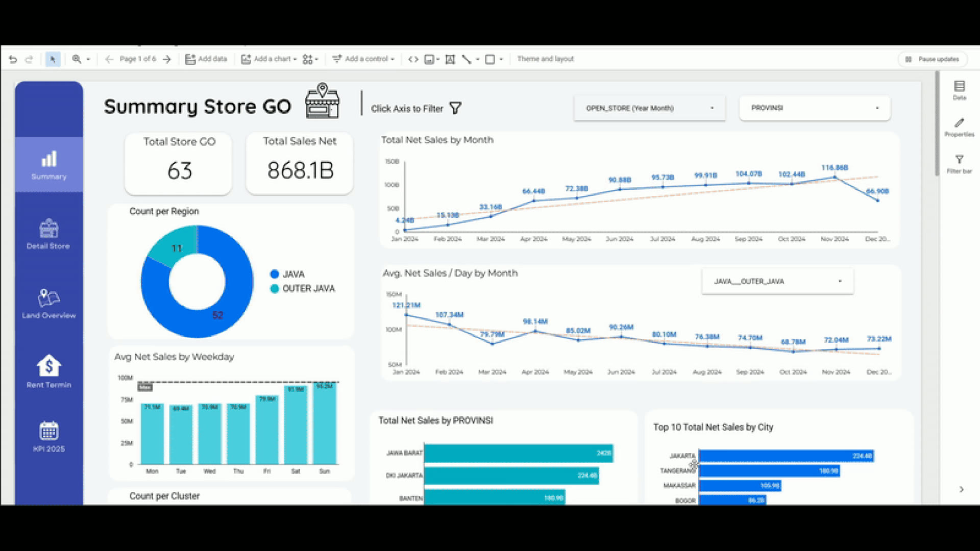Toggle JAVA legend item in donut chart

[287, 274]
